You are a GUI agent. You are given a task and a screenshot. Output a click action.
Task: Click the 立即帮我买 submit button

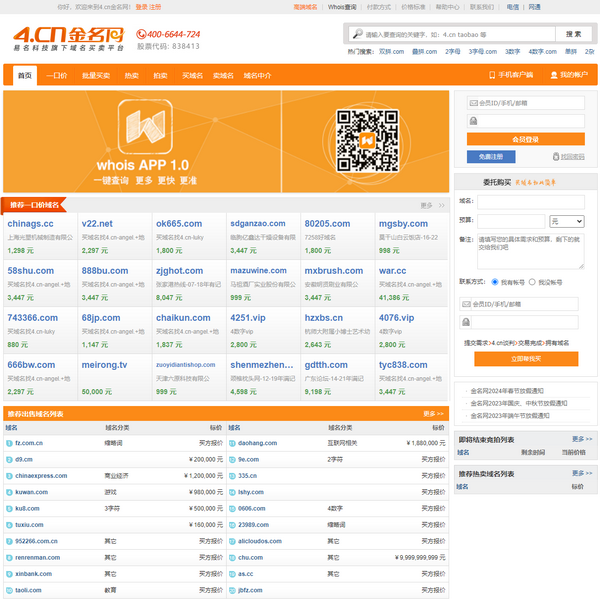pyautogui.click(x=525, y=358)
